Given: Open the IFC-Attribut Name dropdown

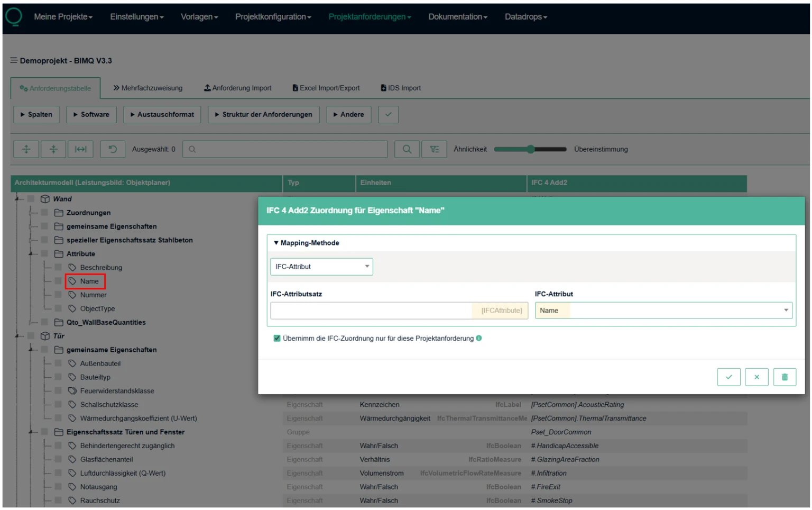Looking at the screenshot, I should click(663, 311).
